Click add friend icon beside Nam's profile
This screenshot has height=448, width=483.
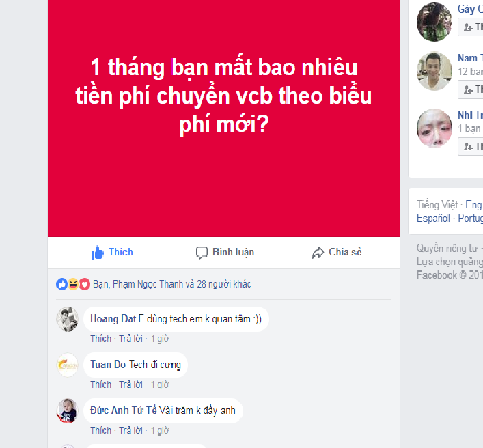[468, 89]
